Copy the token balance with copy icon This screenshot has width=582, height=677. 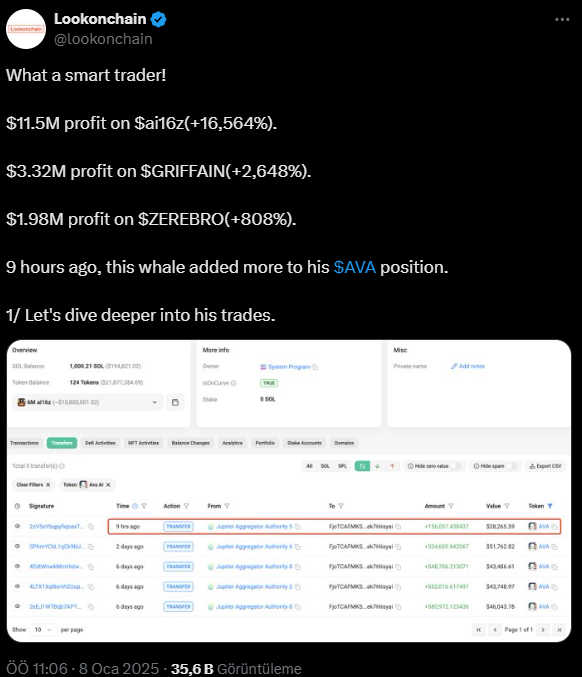click(x=175, y=402)
